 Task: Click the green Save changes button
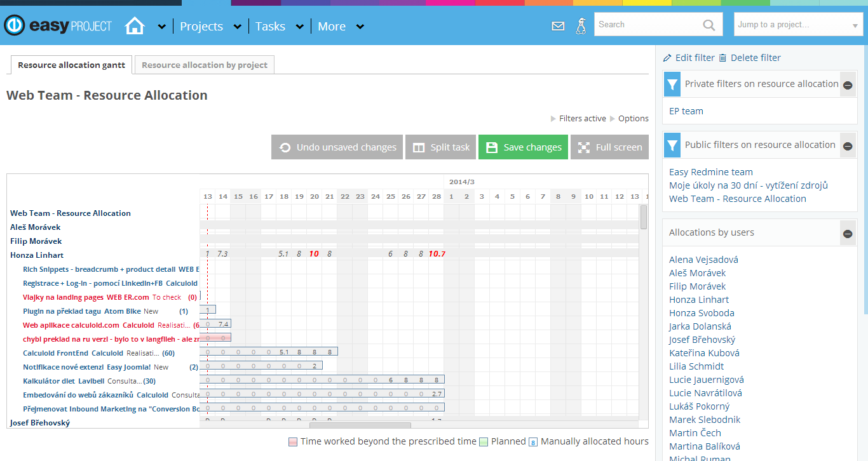(524, 147)
